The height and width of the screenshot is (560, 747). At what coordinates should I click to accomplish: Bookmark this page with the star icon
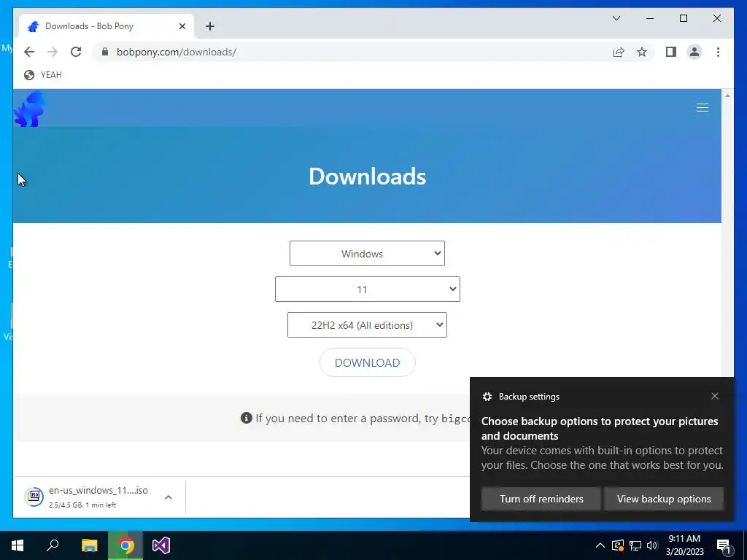click(642, 52)
